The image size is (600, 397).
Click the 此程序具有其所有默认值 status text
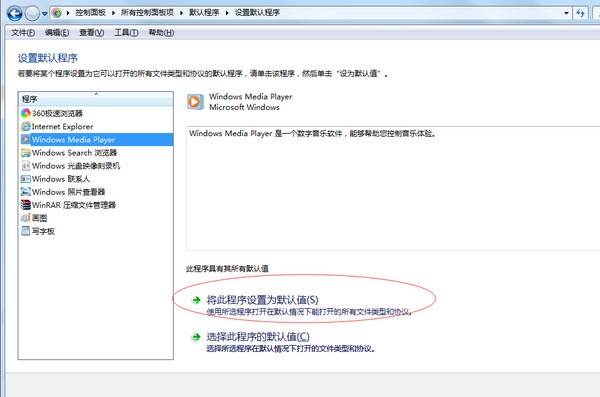(x=227, y=269)
